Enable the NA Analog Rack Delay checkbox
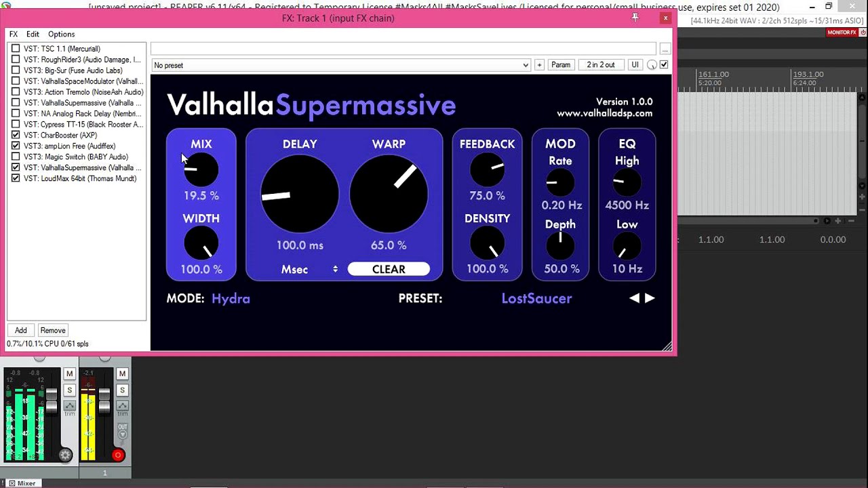Image resolution: width=868 pixels, height=488 pixels. coord(16,114)
